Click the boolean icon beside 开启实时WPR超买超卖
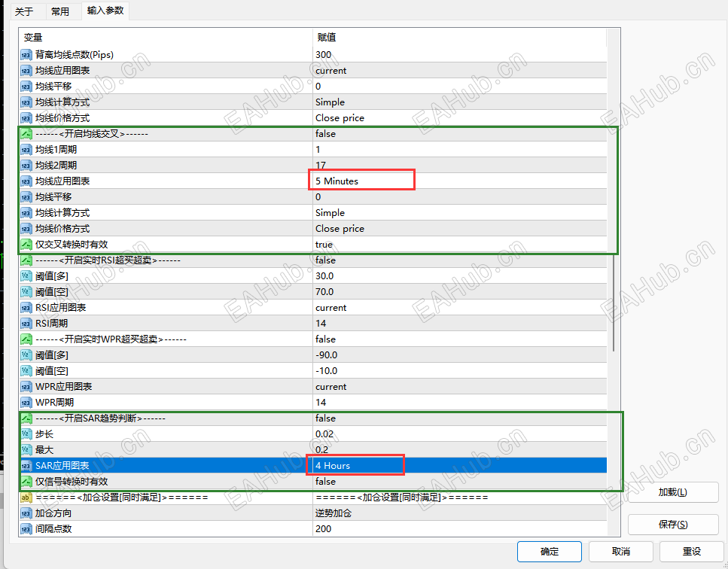 (x=26, y=339)
